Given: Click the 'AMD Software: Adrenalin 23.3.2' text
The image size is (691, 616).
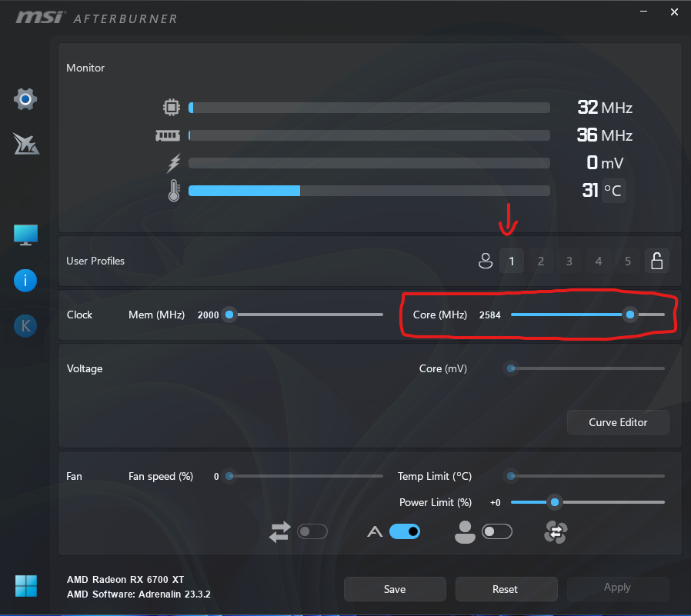Looking at the screenshot, I should point(139,594).
